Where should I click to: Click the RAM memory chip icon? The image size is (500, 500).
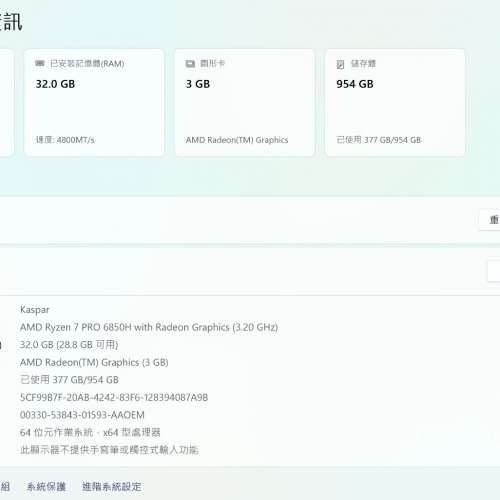tap(40, 63)
